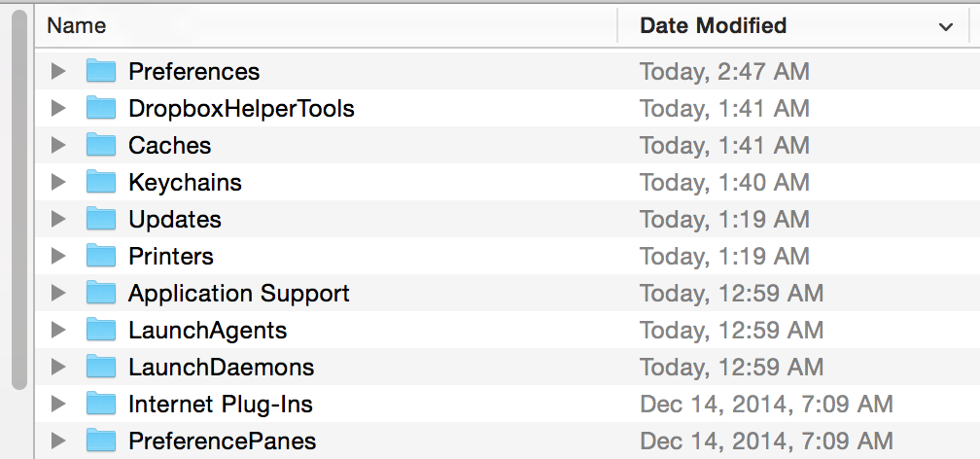Expand the Preferences folder disclosure triangle
This screenshot has width=980, height=459.
point(58,71)
